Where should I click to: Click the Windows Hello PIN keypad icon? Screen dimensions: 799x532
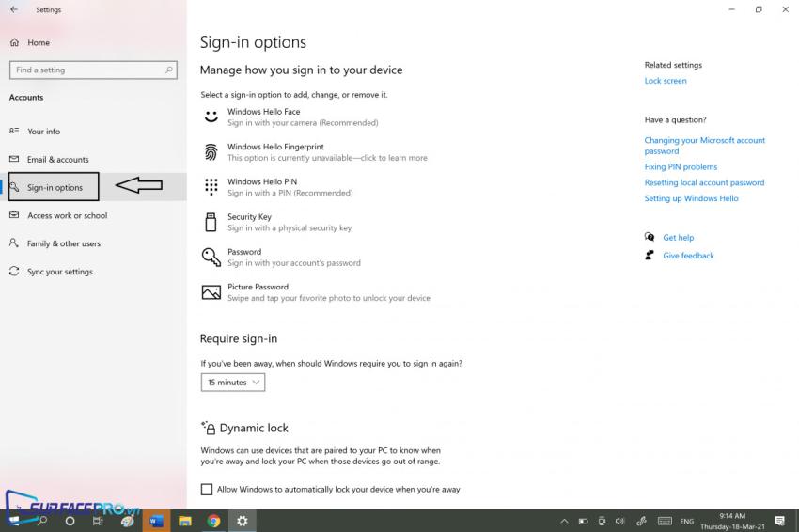[x=211, y=187]
